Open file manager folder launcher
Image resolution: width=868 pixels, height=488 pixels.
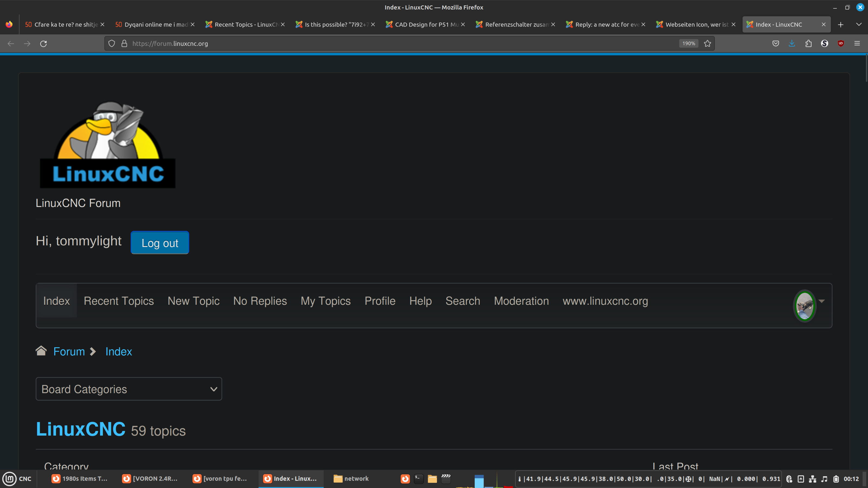coord(432,479)
